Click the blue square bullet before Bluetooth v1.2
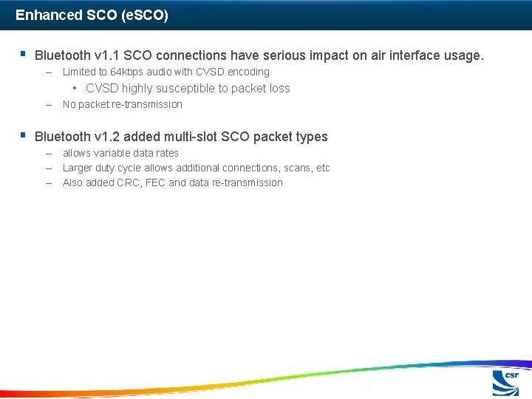The height and width of the screenshot is (399, 532). (x=23, y=135)
